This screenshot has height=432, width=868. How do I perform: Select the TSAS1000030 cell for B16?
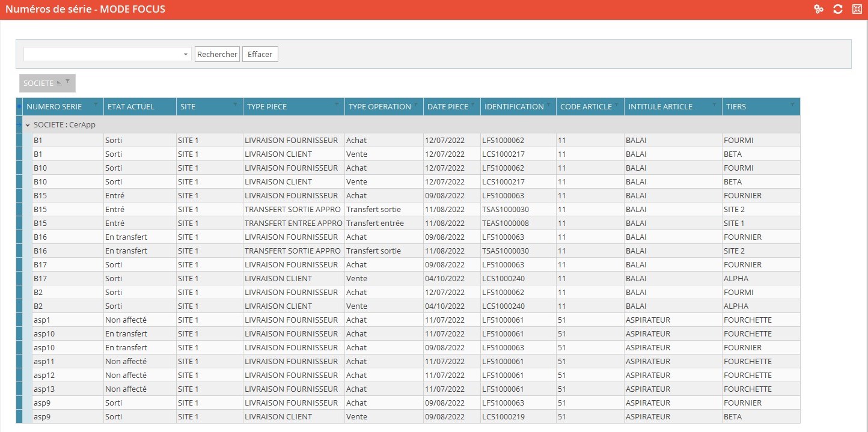click(x=506, y=251)
